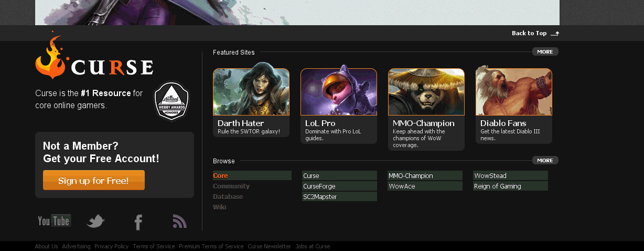Image resolution: width=644 pixels, height=251 pixels.
Task: Click 'Keep ahead with the champions' description
Action: point(419,138)
